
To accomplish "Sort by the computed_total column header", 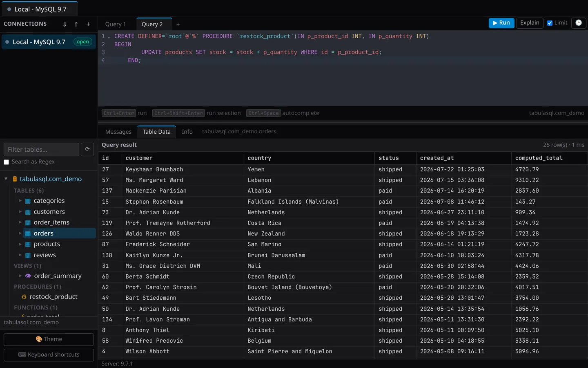I will (x=549, y=158).
